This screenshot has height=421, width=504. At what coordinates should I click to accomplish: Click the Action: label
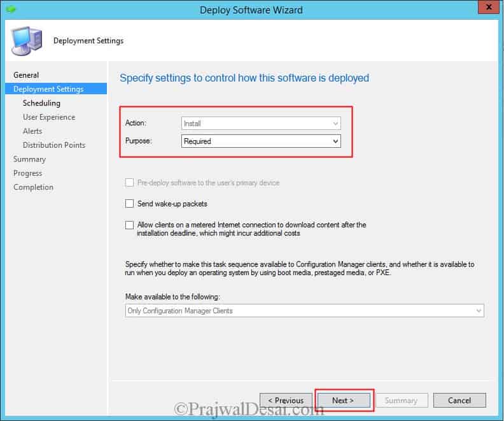click(136, 123)
